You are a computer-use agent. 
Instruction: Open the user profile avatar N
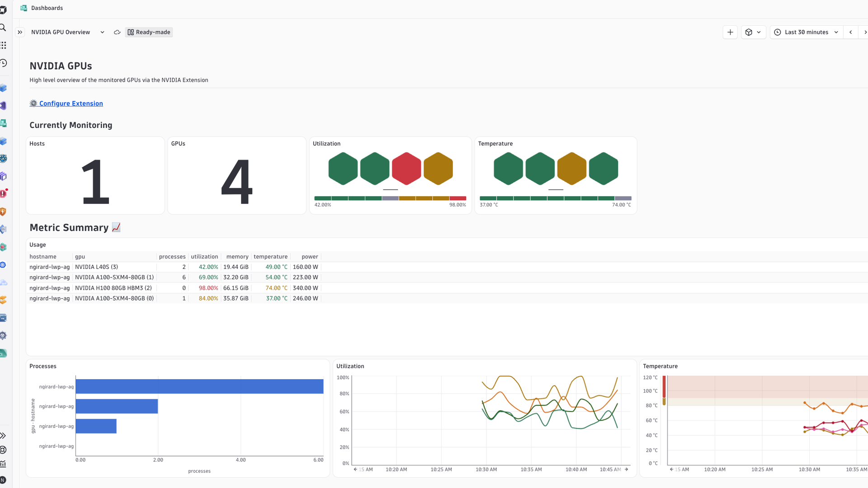click(3, 480)
